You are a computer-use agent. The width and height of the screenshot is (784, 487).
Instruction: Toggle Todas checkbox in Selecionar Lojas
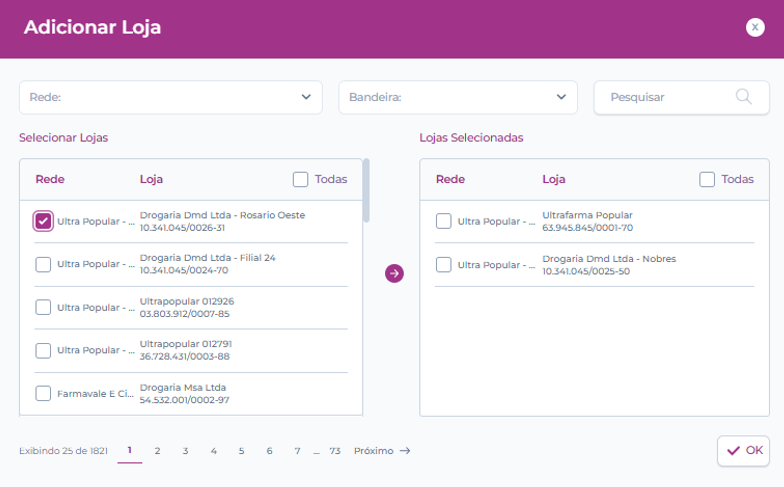(x=301, y=179)
